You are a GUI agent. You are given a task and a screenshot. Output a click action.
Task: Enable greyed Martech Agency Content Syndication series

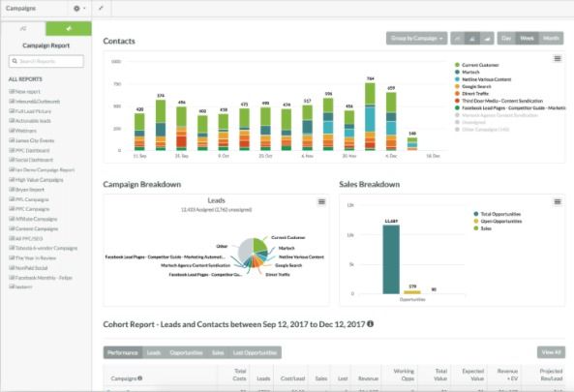pyautogui.click(x=497, y=115)
